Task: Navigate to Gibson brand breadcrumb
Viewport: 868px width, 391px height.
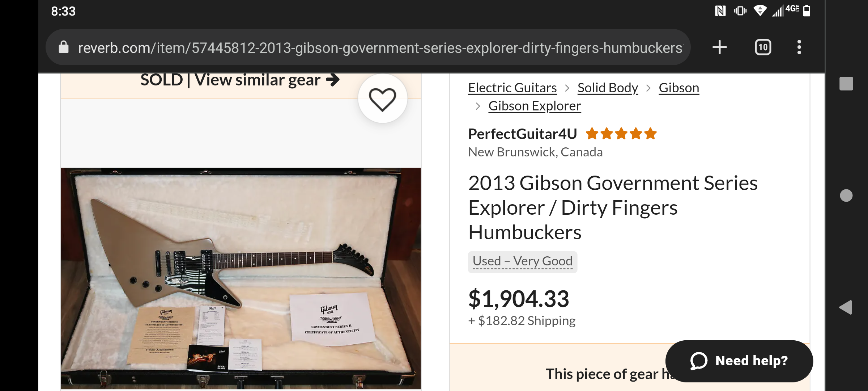Action: (678, 88)
